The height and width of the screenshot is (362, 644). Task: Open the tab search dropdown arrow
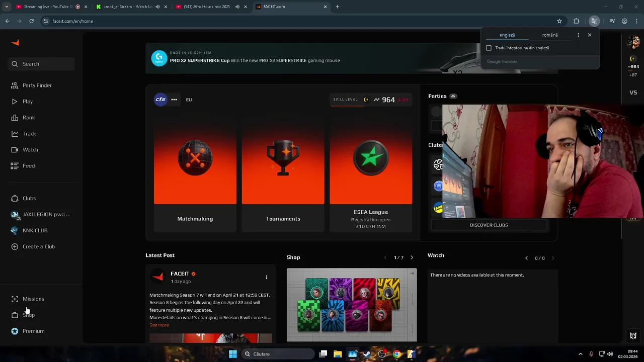(7, 7)
